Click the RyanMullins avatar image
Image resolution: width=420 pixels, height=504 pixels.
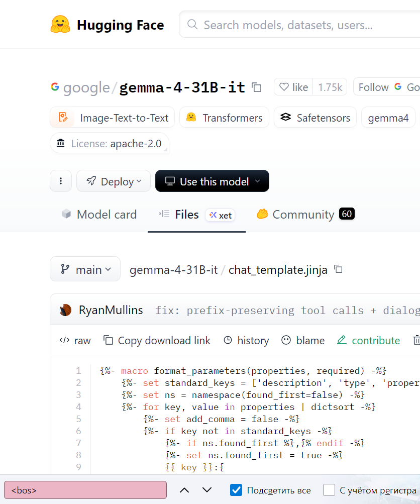pyautogui.click(x=65, y=310)
